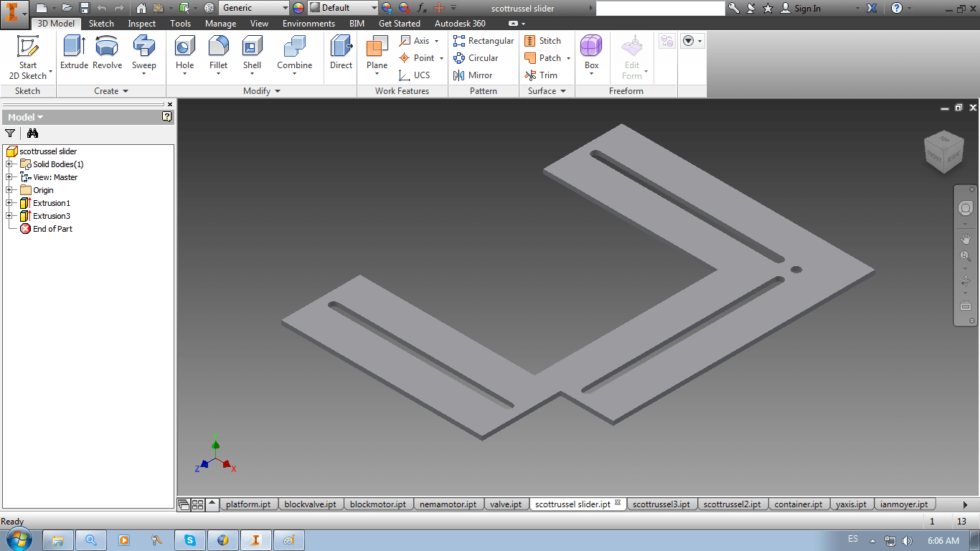Open Skype from the taskbar
The height and width of the screenshot is (551, 980).
[190, 540]
